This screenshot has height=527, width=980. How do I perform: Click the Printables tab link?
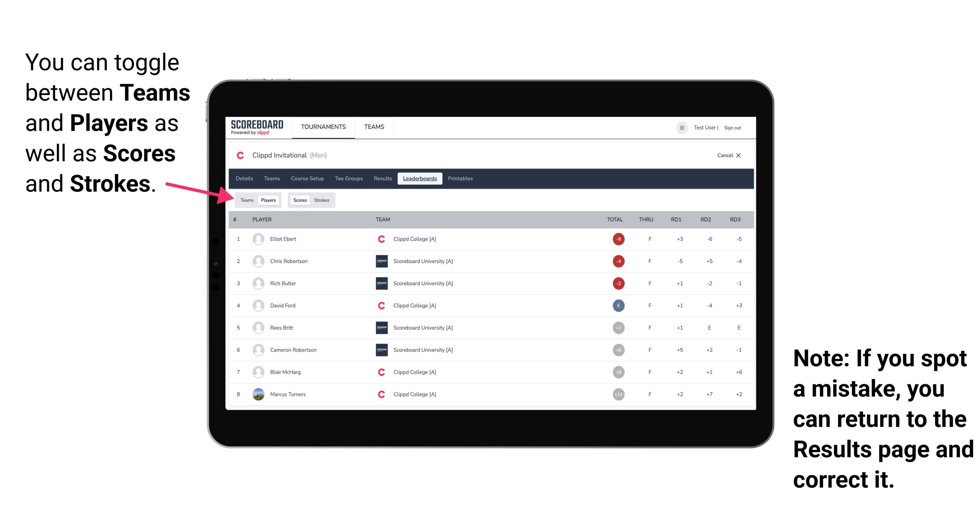pyautogui.click(x=461, y=179)
